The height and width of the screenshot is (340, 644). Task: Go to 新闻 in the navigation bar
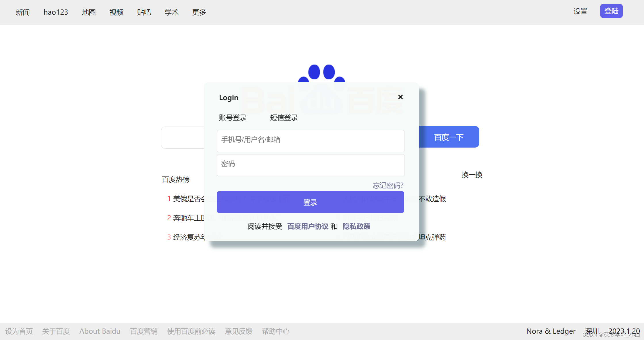(x=23, y=12)
